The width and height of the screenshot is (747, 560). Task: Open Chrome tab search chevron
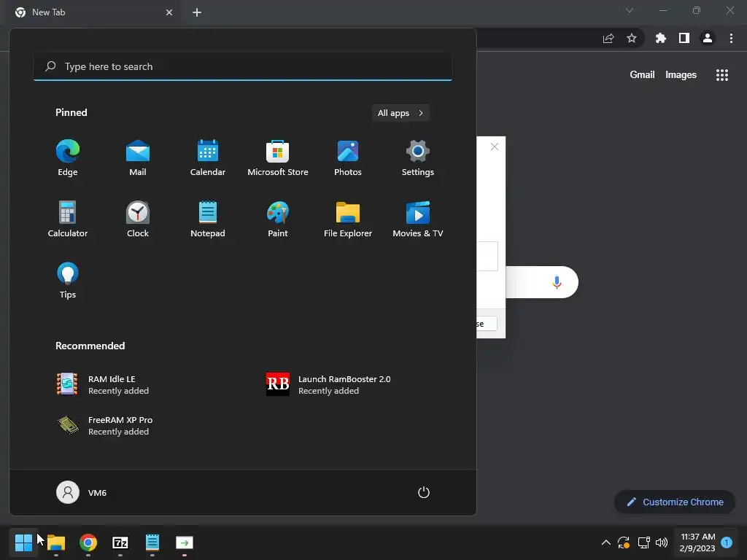630,10
